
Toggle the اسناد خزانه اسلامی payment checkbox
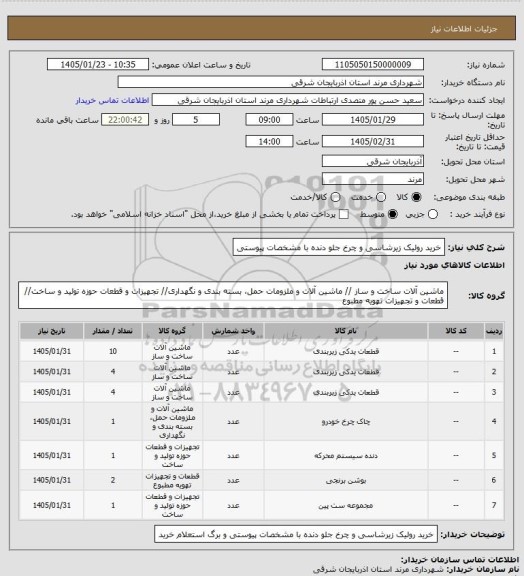tap(344, 214)
